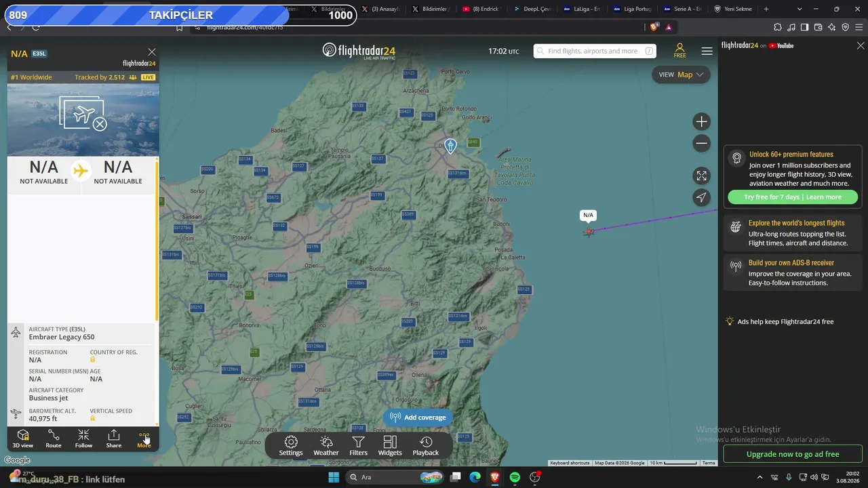Image resolution: width=868 pixels, height=488 pixels.
Task: Open the Flightradar24 hamburger menu
Action: 707,51
